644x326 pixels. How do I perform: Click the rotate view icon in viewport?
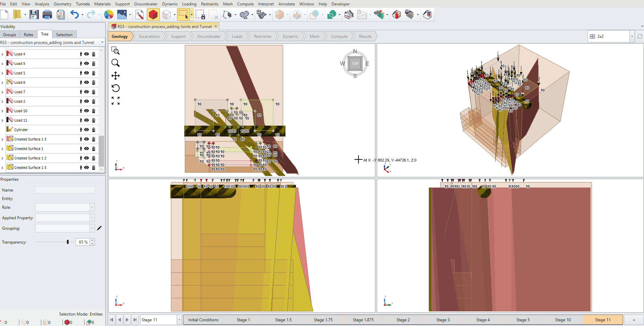(116, 88)
